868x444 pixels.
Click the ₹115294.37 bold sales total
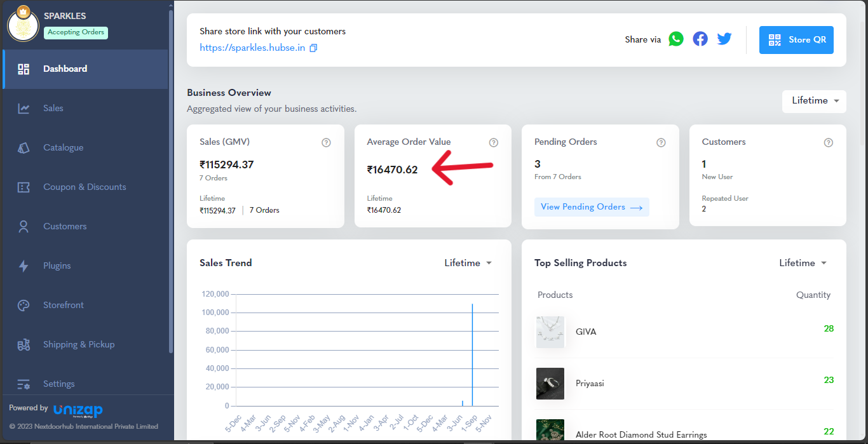pyautogui.click(x=227, y=165)
